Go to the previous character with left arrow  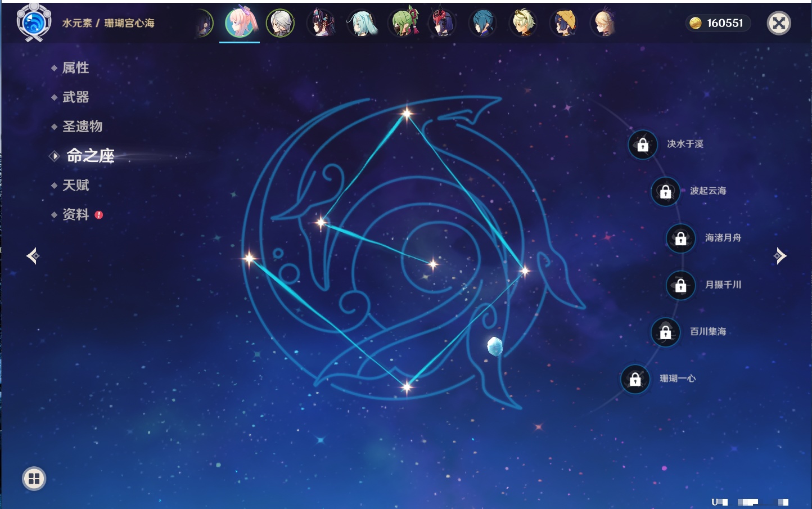33,256
